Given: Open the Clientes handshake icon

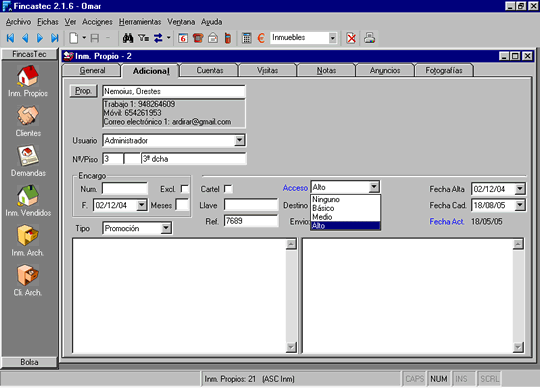Looking at the screenshot, I should (28, 116).
